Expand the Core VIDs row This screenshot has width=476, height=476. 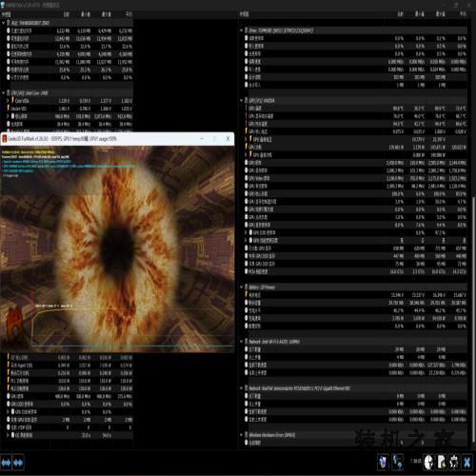pos(8,101)
